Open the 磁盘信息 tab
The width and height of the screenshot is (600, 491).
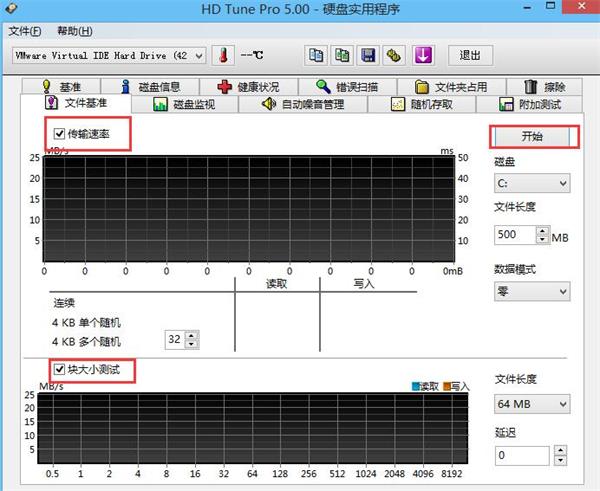pos(150,87)
